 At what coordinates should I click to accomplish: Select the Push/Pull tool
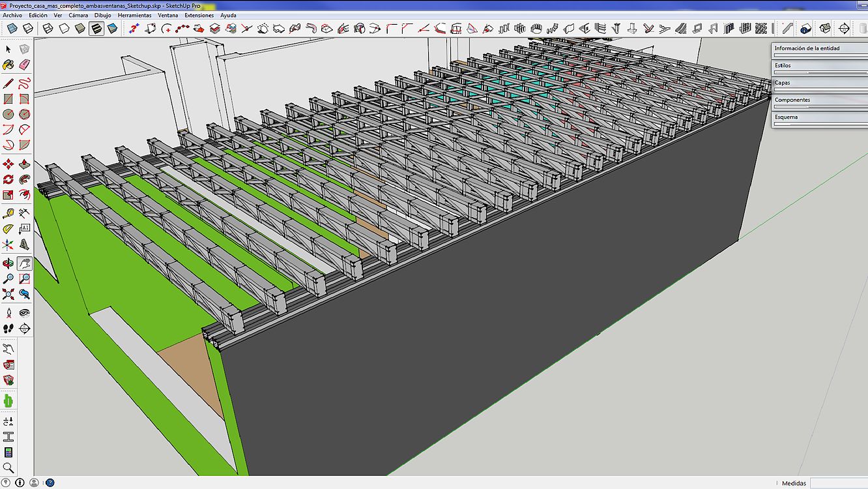pos(25,164)
